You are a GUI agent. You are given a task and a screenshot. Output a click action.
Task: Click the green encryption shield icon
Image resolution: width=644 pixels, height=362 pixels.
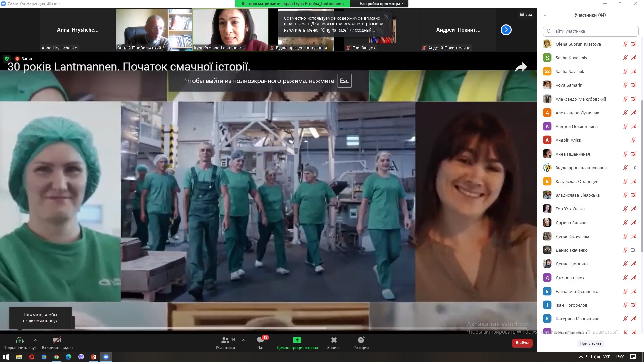click(x=6, y=59)
